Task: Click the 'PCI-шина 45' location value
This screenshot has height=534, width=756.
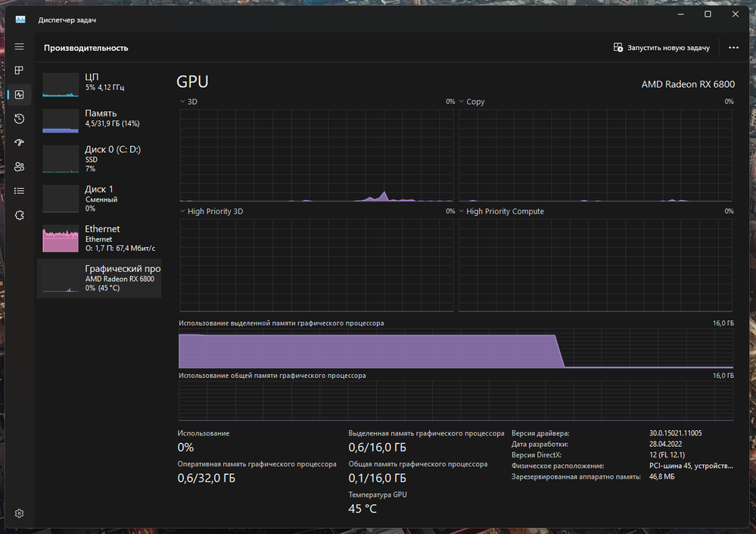Action: (x=691, y=466)
